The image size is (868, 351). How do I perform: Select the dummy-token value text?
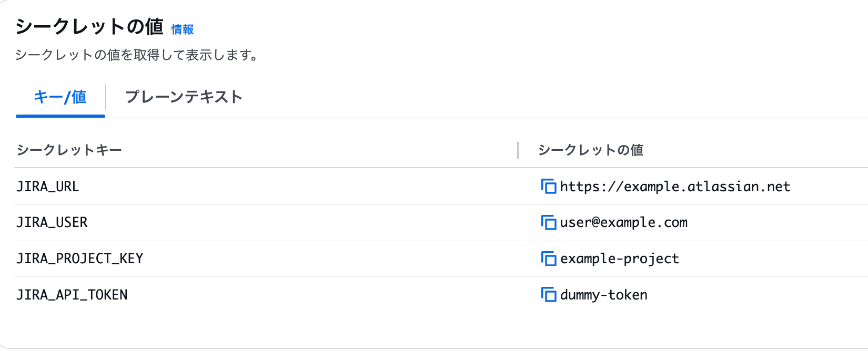coord(604,295)
